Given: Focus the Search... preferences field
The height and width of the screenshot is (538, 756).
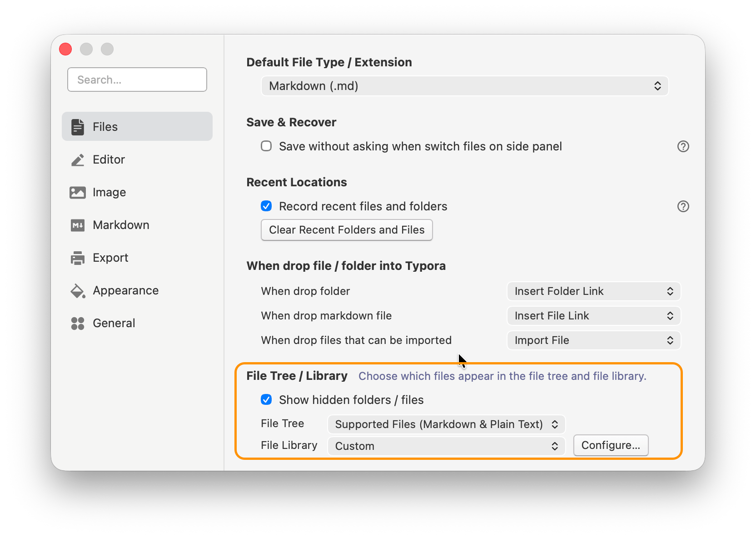Looking at the screenshot, I should click(x=137, y=80).
